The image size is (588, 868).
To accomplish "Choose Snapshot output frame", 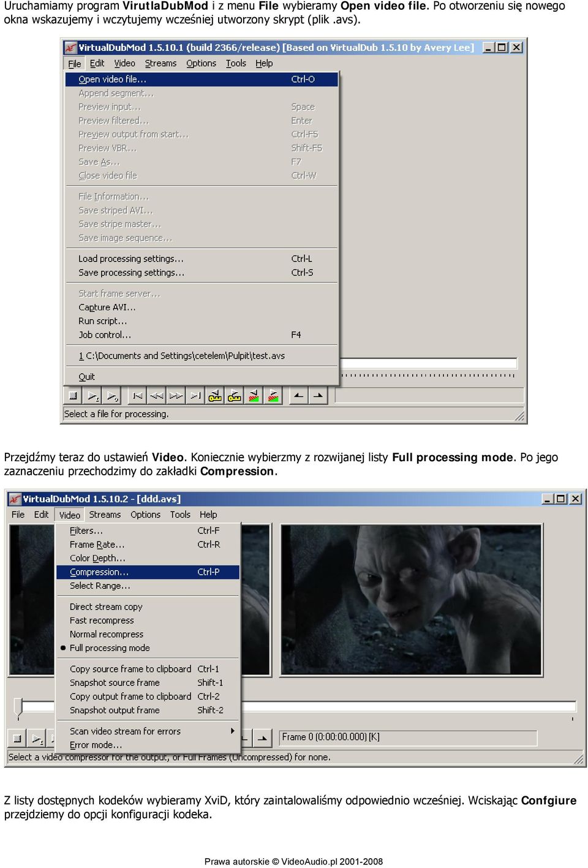I will 148,710.
